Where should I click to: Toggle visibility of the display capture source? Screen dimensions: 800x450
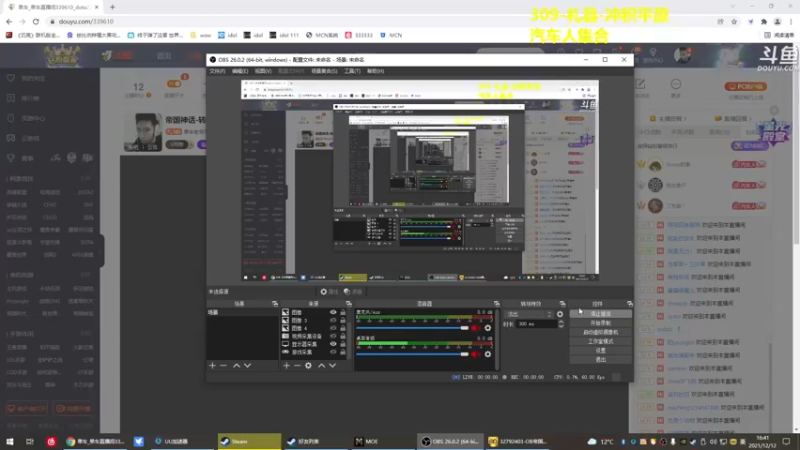pos(333,344)
